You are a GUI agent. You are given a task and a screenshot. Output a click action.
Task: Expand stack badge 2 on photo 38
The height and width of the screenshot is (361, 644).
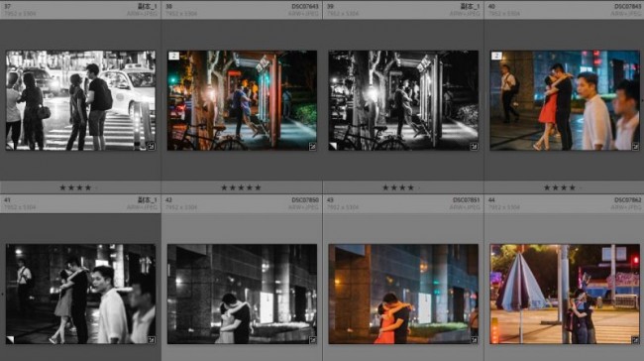click(173, 56)
